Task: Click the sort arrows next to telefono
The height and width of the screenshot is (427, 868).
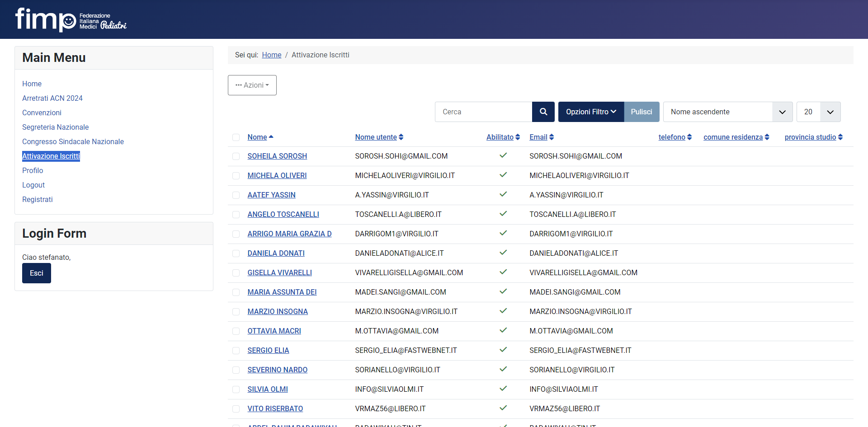Action: (689, 137)
